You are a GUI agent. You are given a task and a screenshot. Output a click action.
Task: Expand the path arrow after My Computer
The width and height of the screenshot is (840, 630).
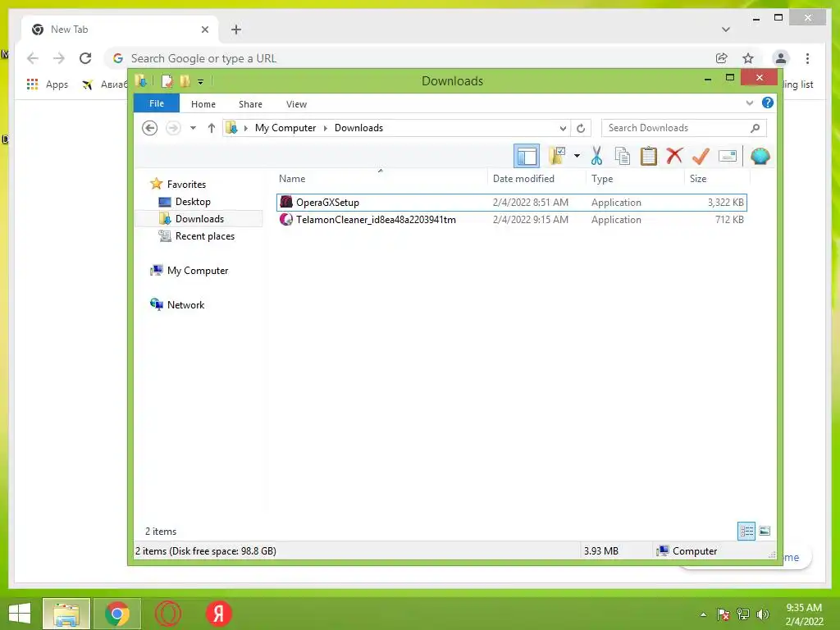(325, 128)
